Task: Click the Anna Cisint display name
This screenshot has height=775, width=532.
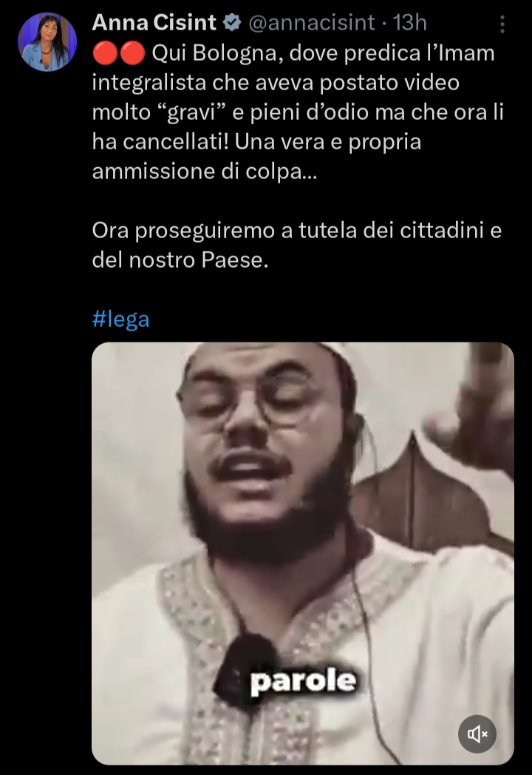Action: (x=154, y=23)
